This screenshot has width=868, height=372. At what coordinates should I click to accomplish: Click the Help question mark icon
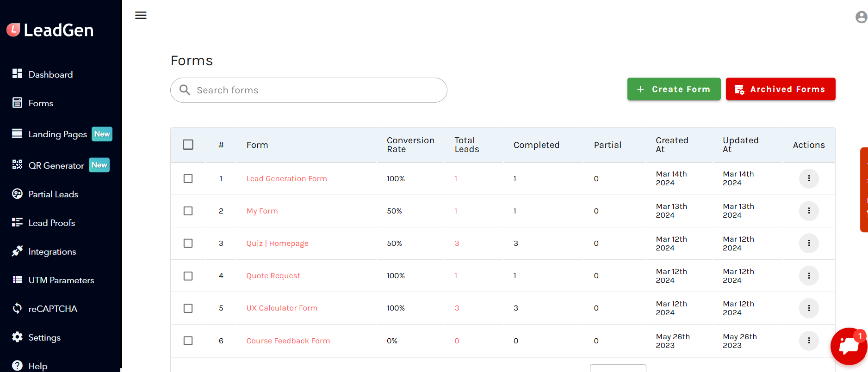[x=17, y=366]
